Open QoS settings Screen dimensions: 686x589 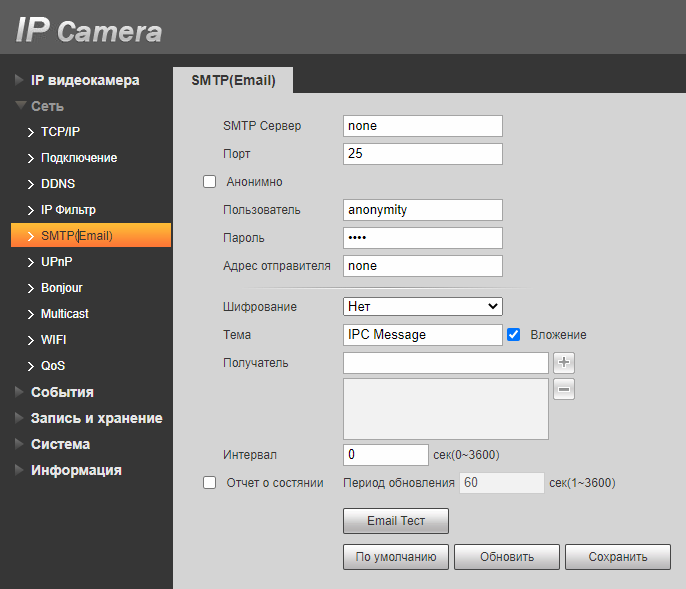[53, 366]
